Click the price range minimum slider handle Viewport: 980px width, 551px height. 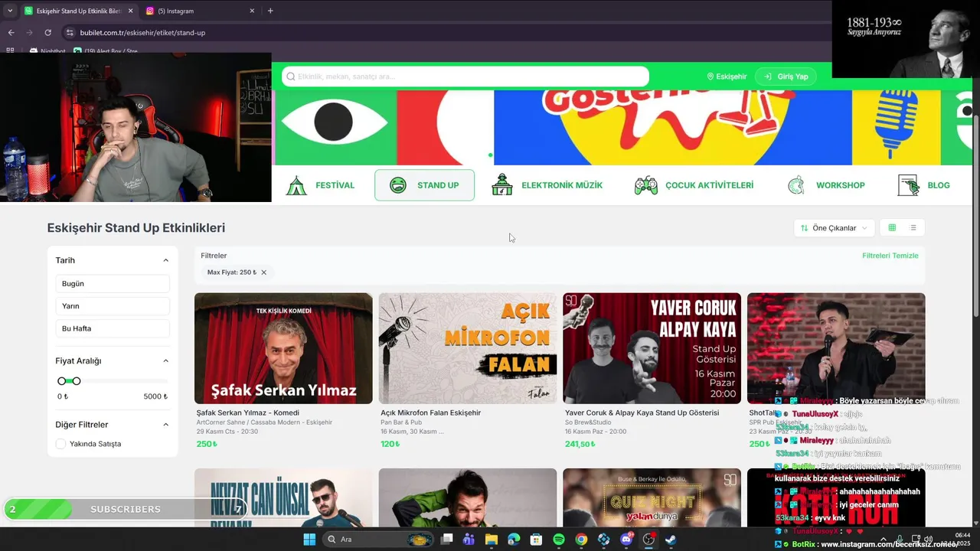pos(61,381)
